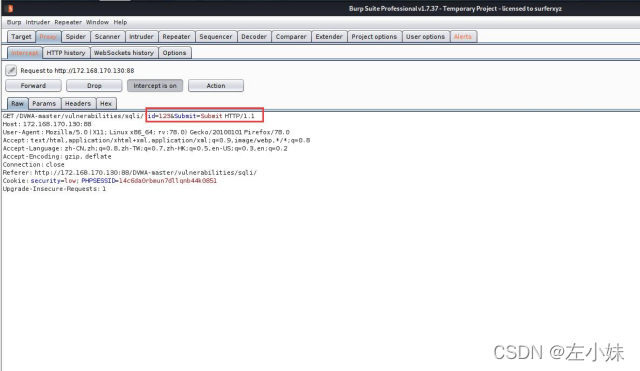
Task: Open the Project options tab
Action: click(x=374, y=37)
